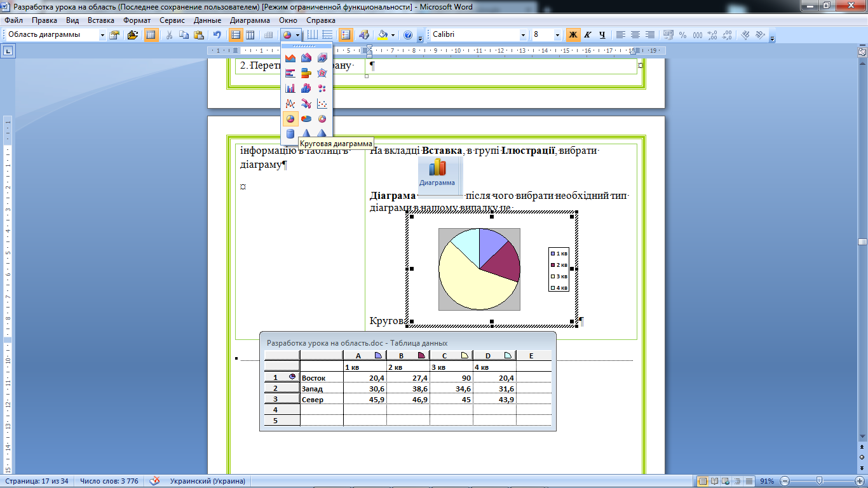Click the 1 кв legend entry
This screenshot has width=868, height=488.
point(560,254)
